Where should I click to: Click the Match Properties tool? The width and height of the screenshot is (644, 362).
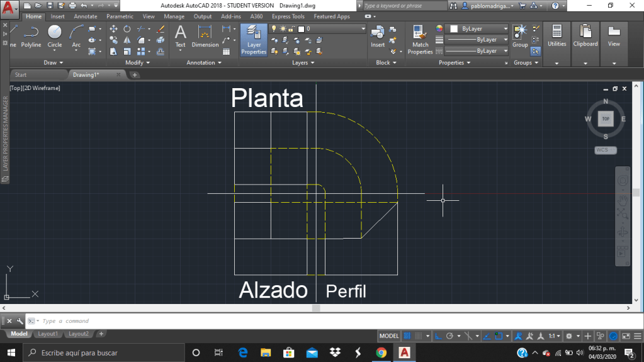[420, 39]
